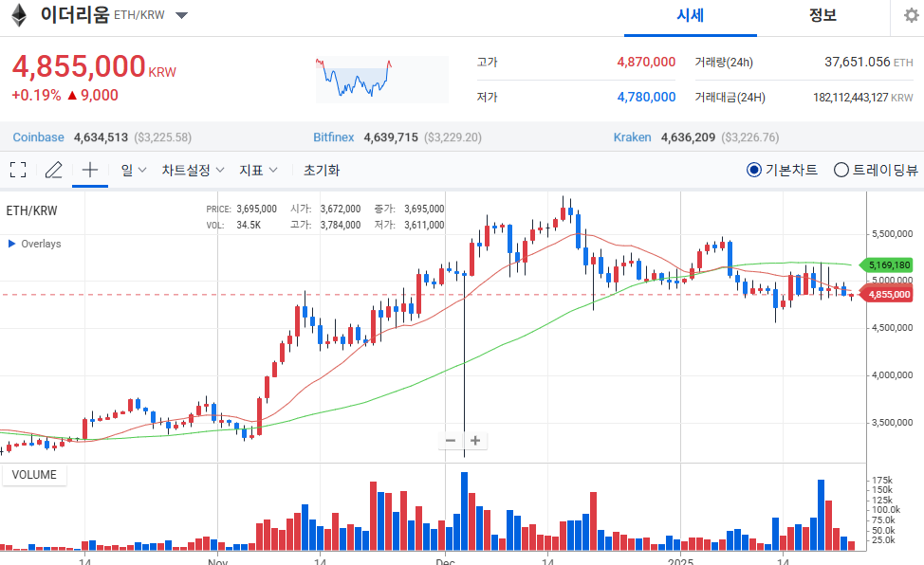Click the chart PRICE value 3,695,000
The image size is (924, 565).
pos(256,210)
